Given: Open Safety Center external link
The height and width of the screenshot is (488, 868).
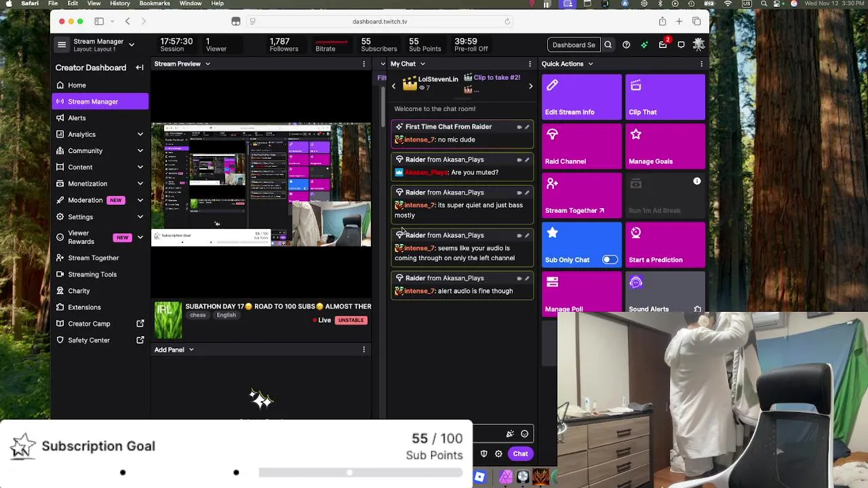Looking at the screenshot, I should [100, 340].
